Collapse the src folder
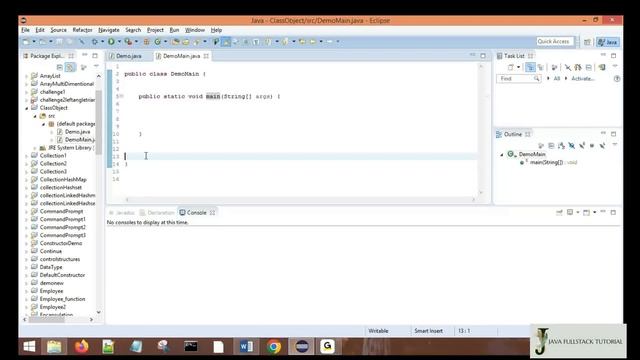 click(35, 116)
